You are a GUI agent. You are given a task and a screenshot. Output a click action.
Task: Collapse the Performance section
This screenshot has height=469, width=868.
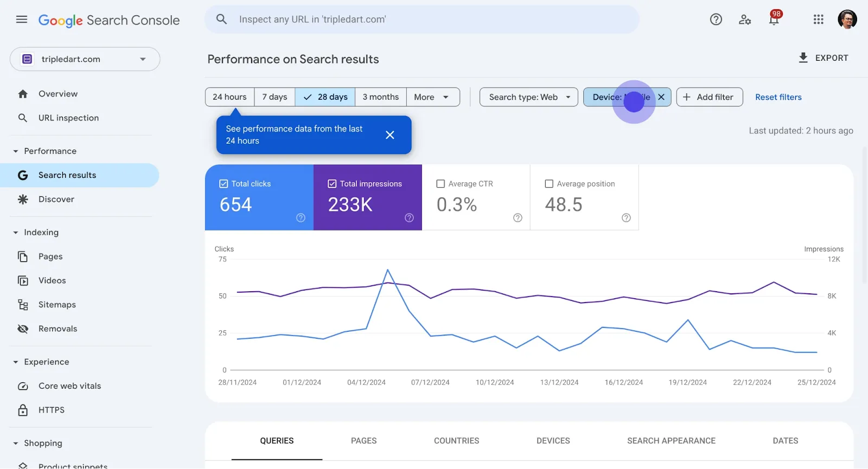(x=16, y=151)
